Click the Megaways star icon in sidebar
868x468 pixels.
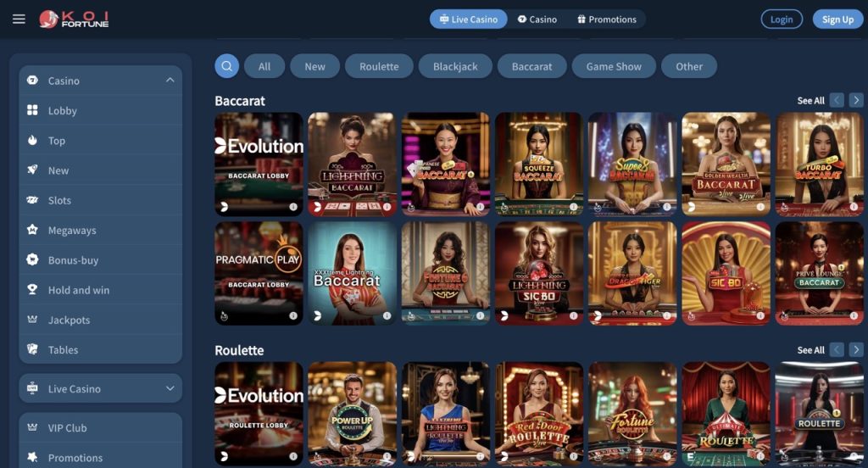(x=33, y=230)
